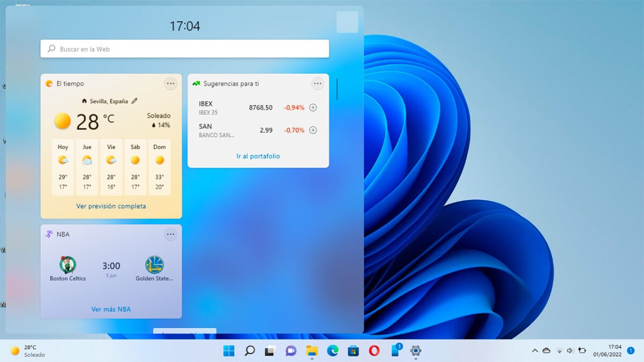Click the Ver previsión completa link
This screenshot has height=362, width=644.
click(x=111, y=206)
